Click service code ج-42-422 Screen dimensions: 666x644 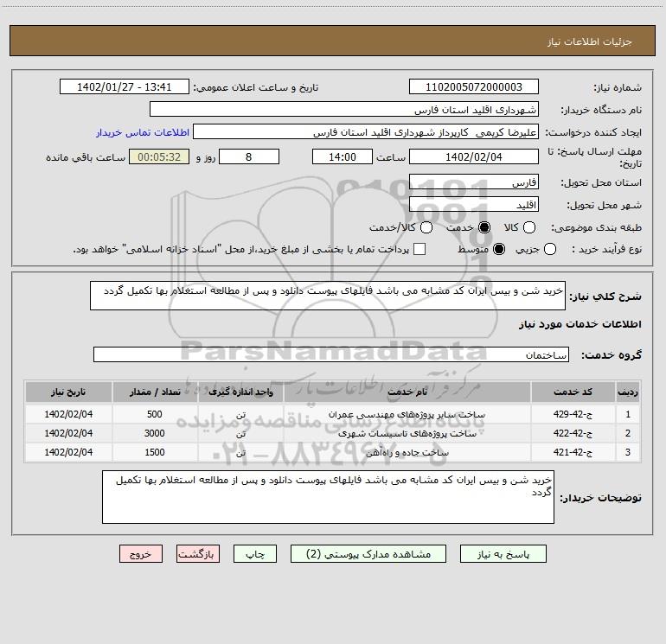[573, 433]
